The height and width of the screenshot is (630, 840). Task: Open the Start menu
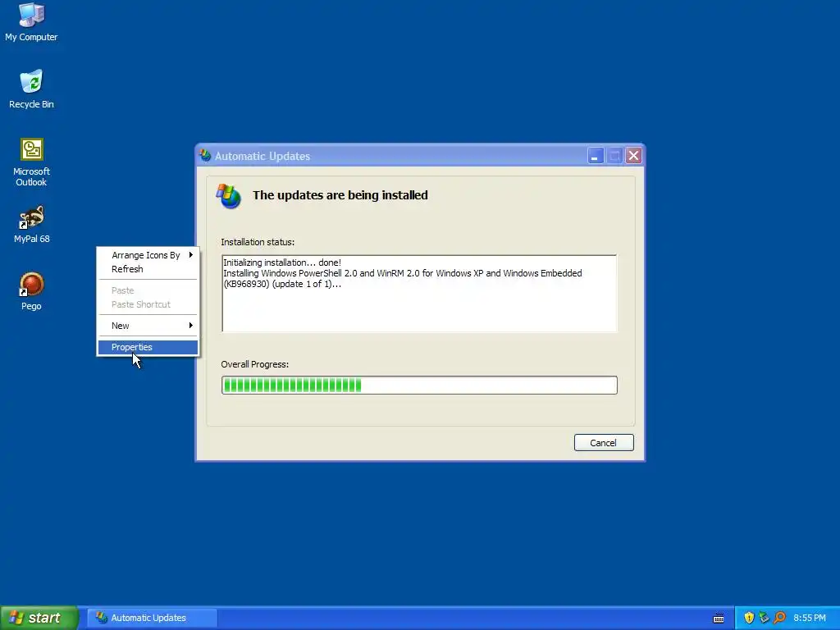[39, 618]
